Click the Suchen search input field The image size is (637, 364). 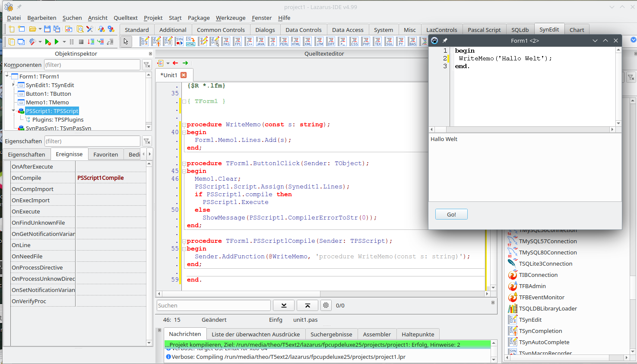(x=213, y=305)
